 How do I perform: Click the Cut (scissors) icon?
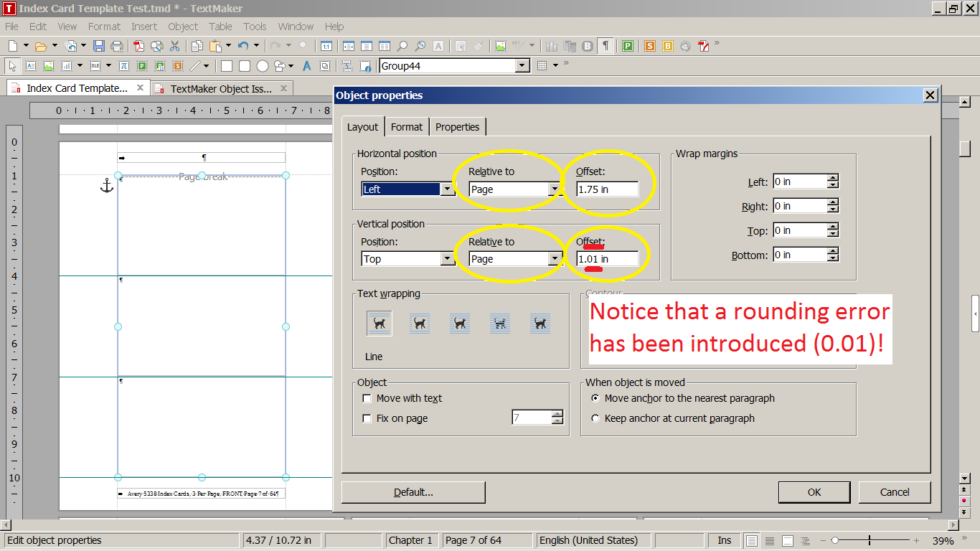pos(174,46)
